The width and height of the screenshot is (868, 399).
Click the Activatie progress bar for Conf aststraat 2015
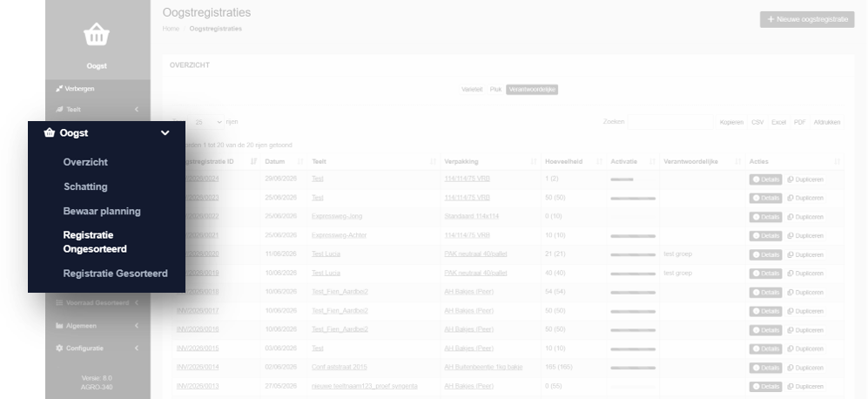point(633,368)
